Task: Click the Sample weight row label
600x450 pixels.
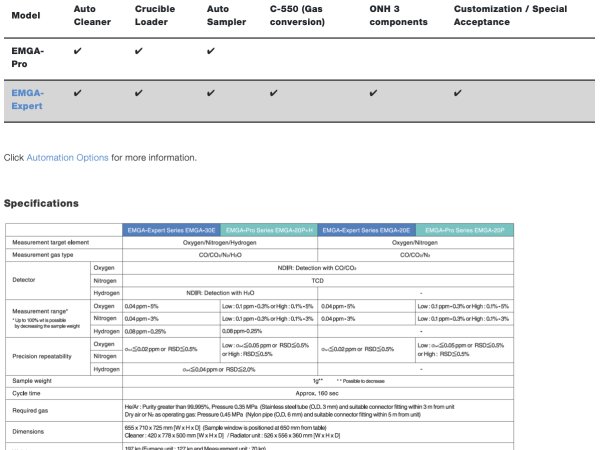Action: [x=32, y=381]
